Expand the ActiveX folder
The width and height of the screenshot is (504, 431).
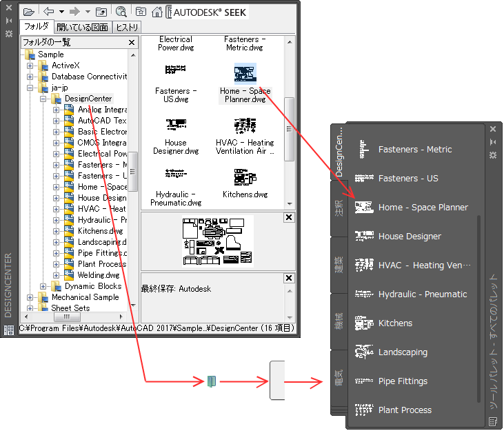30,66
